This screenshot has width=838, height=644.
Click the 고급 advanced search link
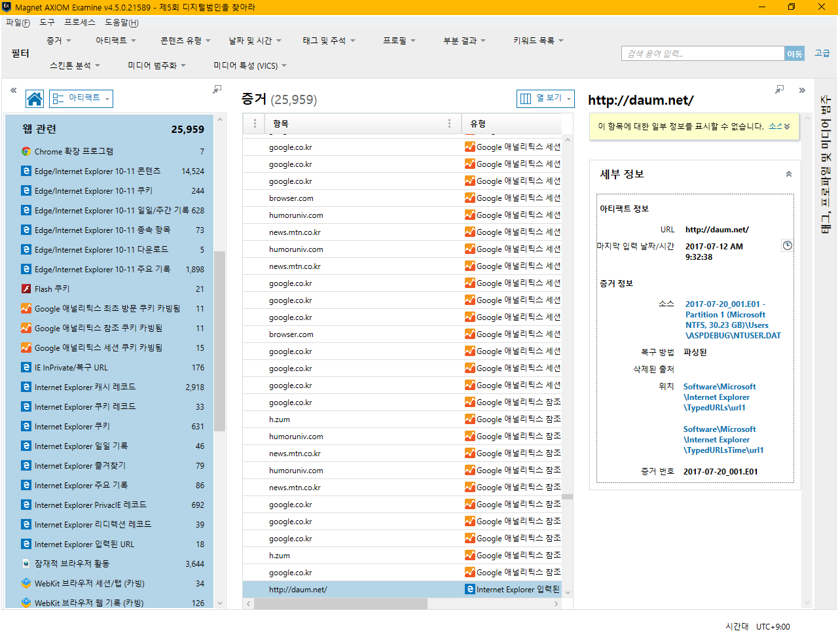(x=822, y=53)
